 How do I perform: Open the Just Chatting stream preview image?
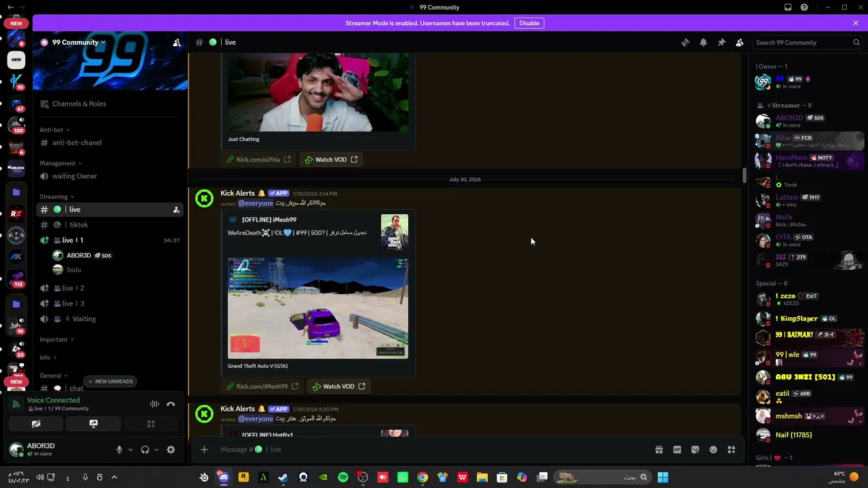pos(318,93)
